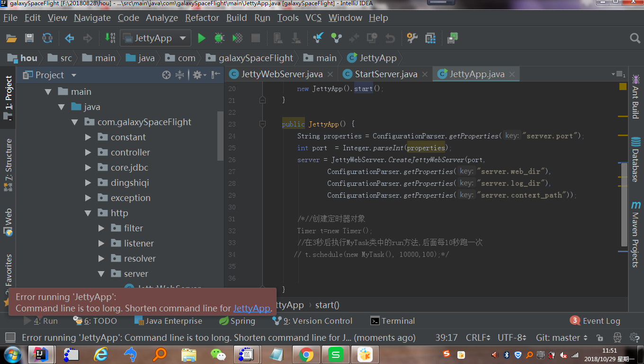Expand the resolver package

pos(101,258)
